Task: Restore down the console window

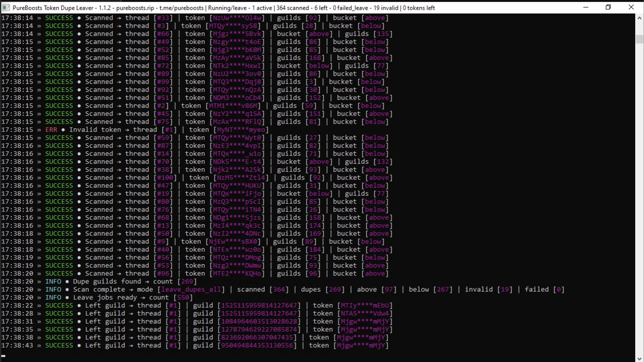Action: [608, 7]
